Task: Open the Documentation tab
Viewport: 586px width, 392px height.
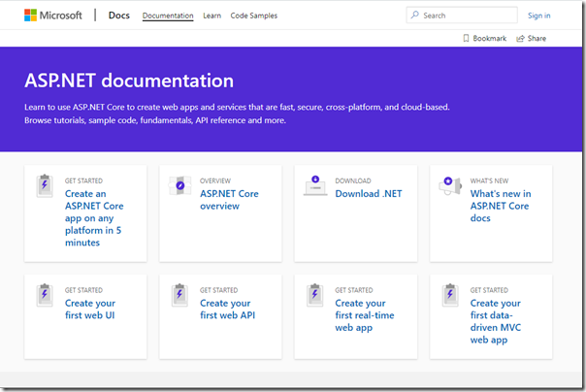Action: pyautogui.click(x=168, y=16)
